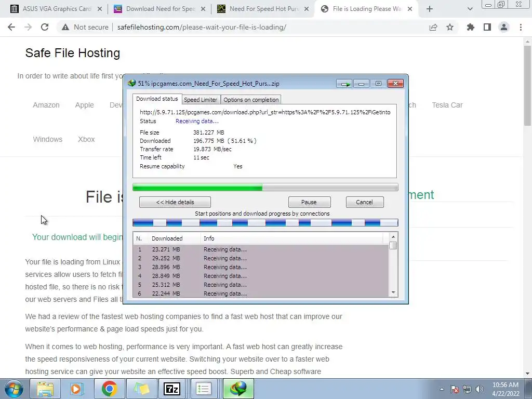
Task: Click the Chrome taskbar icon
Action: [109, 389]
